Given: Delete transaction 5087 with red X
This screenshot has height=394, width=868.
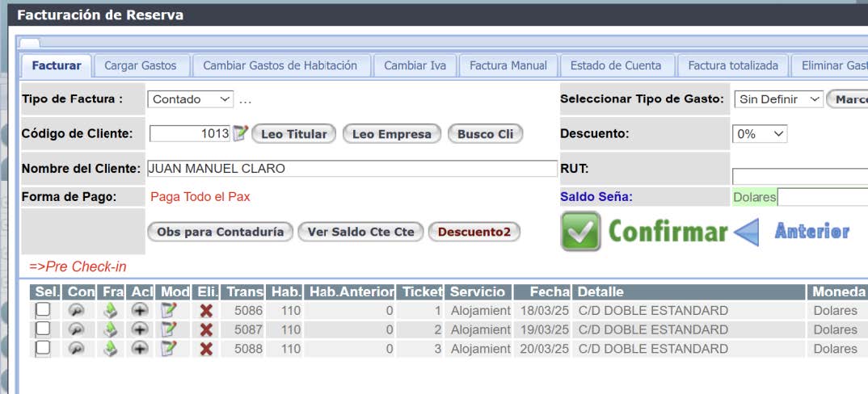Looking at the screenshot, I should pos(206,329).
